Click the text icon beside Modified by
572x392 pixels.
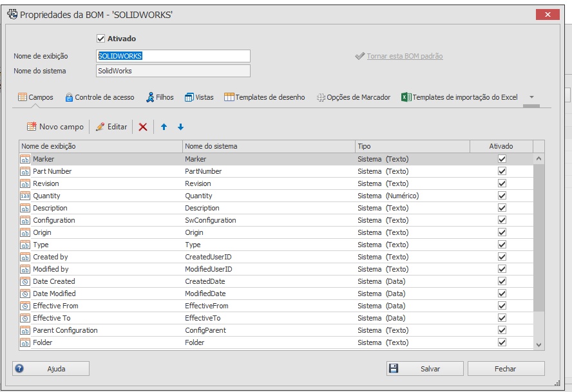click(x=25, y=270)
